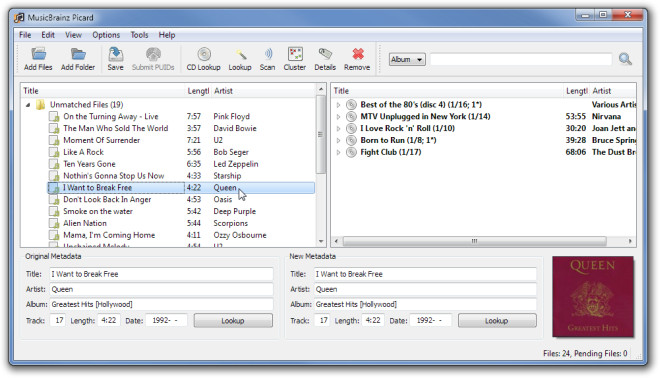
Task: Expand Best of the 80's album
Action: pyautogui.click(x=338, y=105)
